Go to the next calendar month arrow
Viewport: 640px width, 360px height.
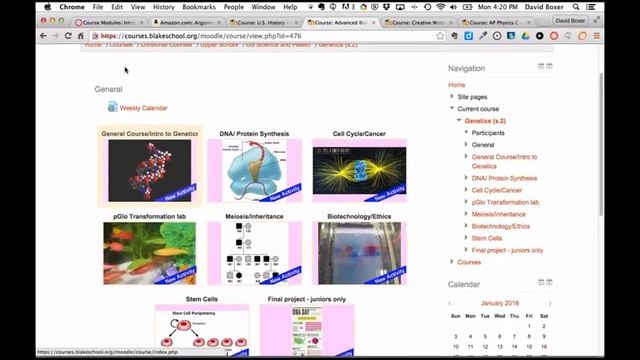click(550, 303)
